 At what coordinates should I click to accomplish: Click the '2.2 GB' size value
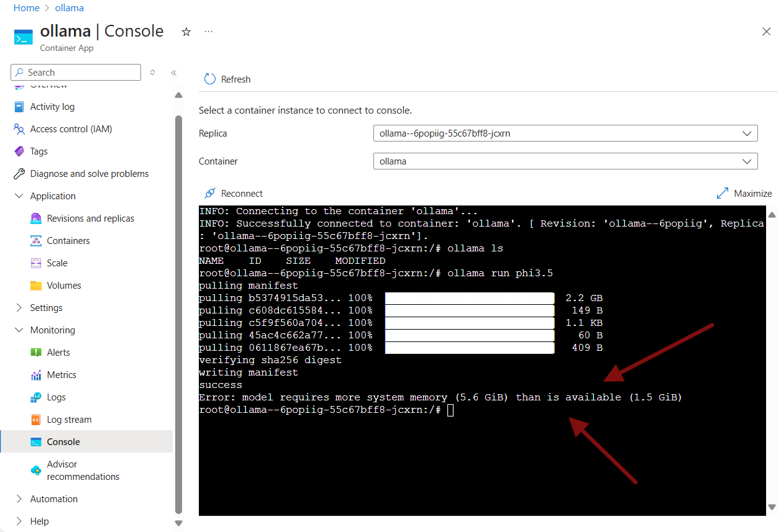[x=584, y=298]
